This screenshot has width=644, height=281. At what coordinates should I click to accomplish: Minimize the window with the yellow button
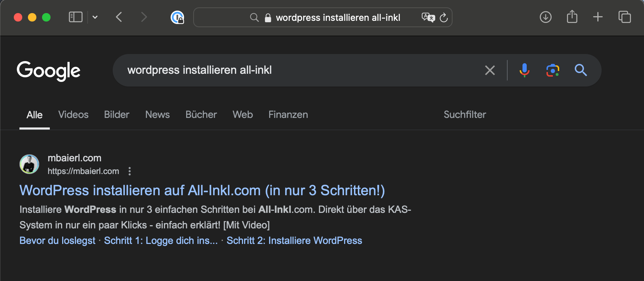click(32, 17)
